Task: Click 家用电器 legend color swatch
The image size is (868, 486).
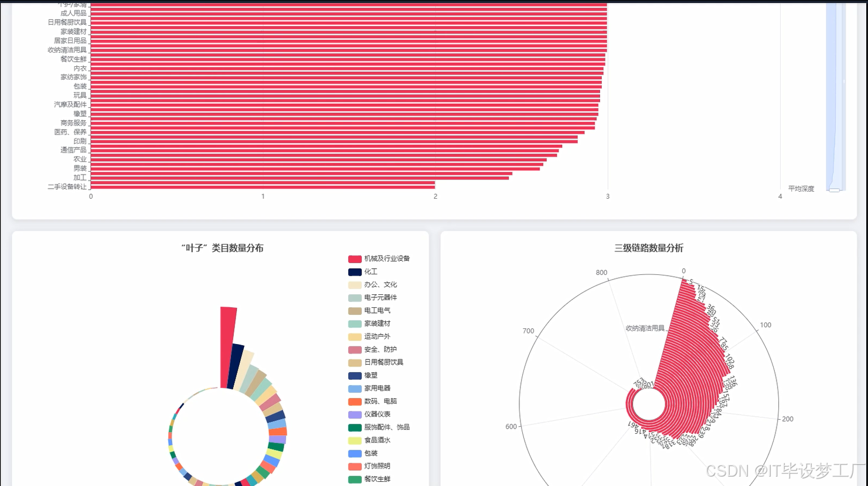Action: pos(355,389)
